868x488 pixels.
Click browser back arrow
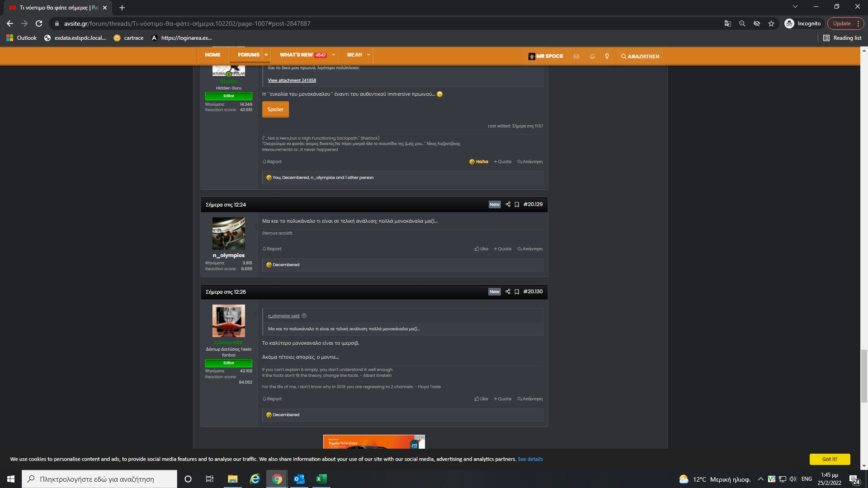[10, 23]
